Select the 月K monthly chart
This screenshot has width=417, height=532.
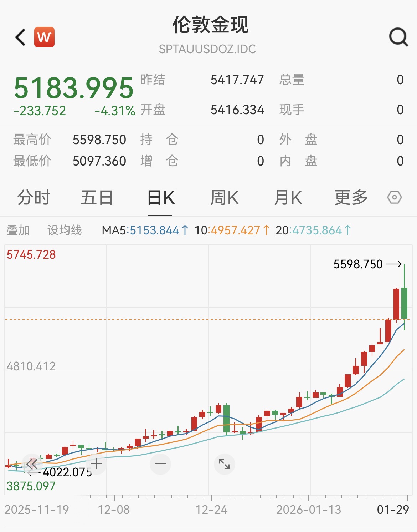(x=288, y=197)
